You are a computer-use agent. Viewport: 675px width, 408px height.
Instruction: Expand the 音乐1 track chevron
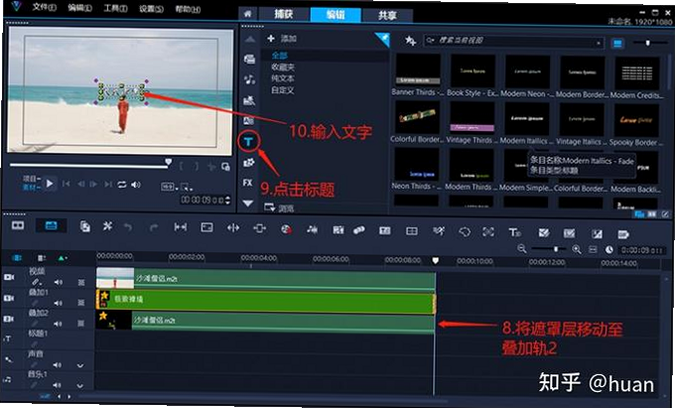81,386
